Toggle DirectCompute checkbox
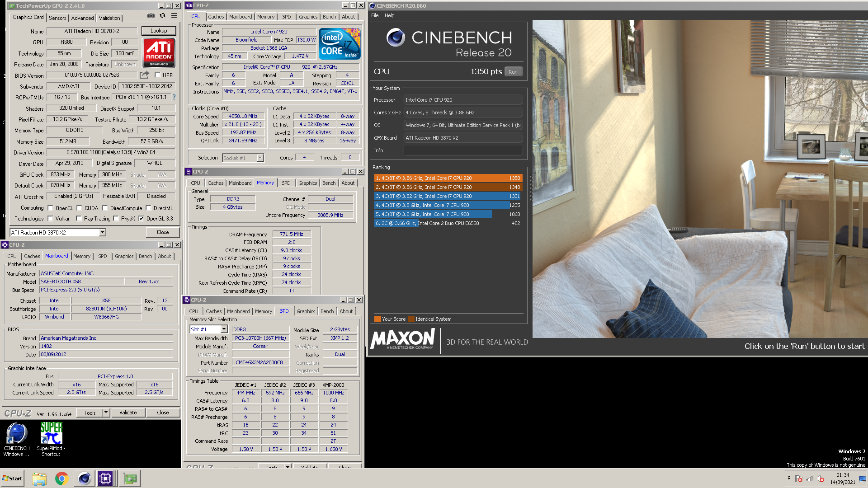 pyautogui.click(x=105, y=208)
